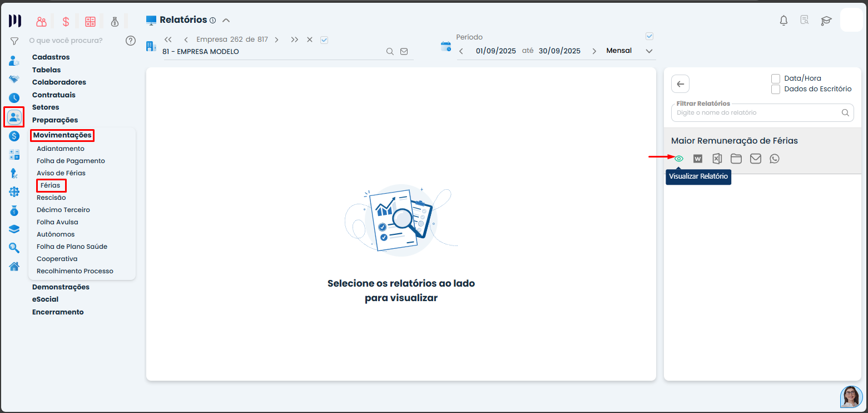Send report by email envelope icon
Screen dimensions: 868x413
pos(755,159)
